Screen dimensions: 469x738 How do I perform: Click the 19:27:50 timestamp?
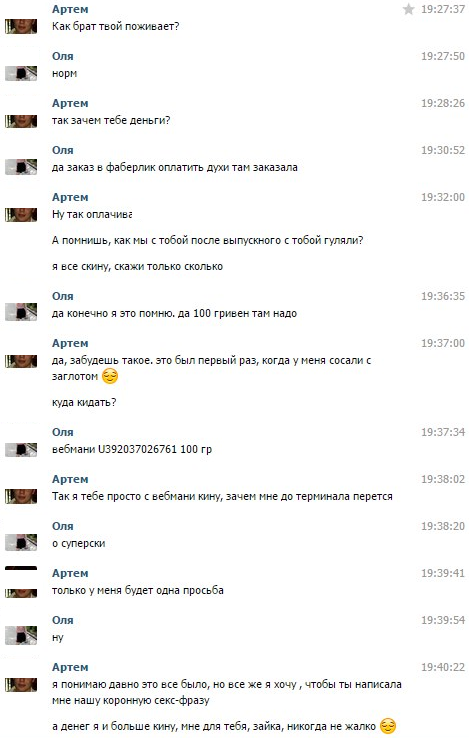pos(443,56)
